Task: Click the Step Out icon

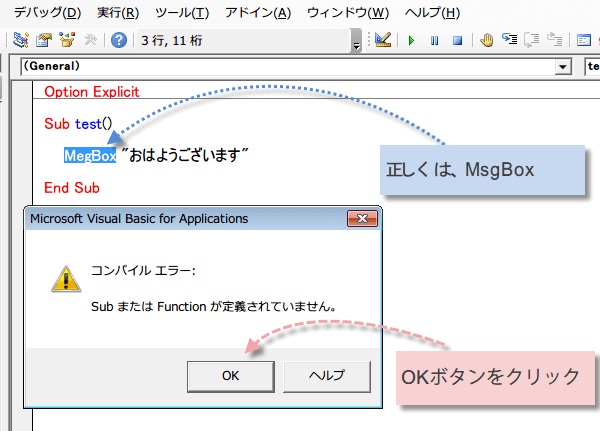Action: tap(554, 39)
